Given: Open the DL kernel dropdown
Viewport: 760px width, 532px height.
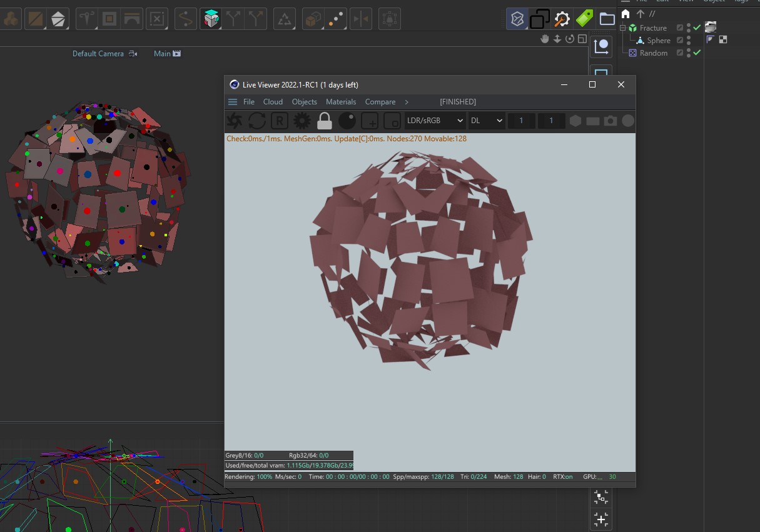Looking at the screenshot, I should 487,121.
